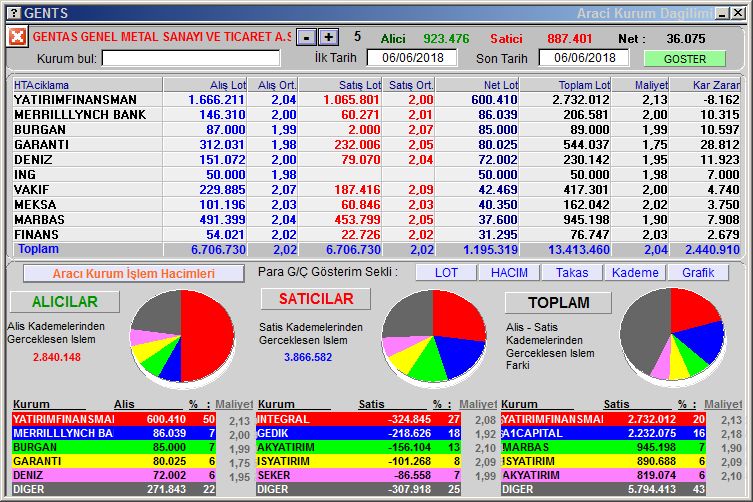
Task: Click blue A1CAPITAL total row
Action: pos(603,433)
